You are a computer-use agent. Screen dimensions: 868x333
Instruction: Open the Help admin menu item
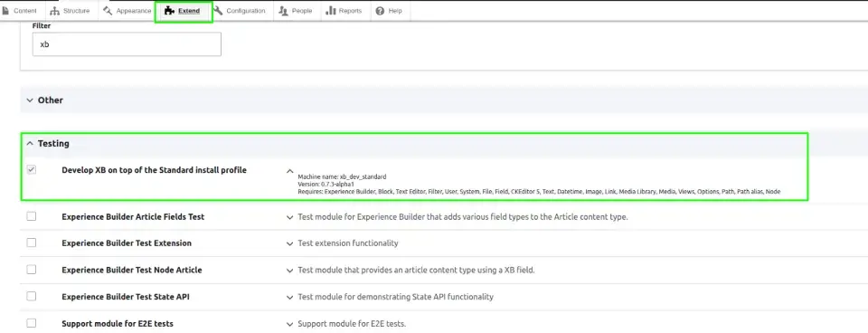(x=389, y=11)
